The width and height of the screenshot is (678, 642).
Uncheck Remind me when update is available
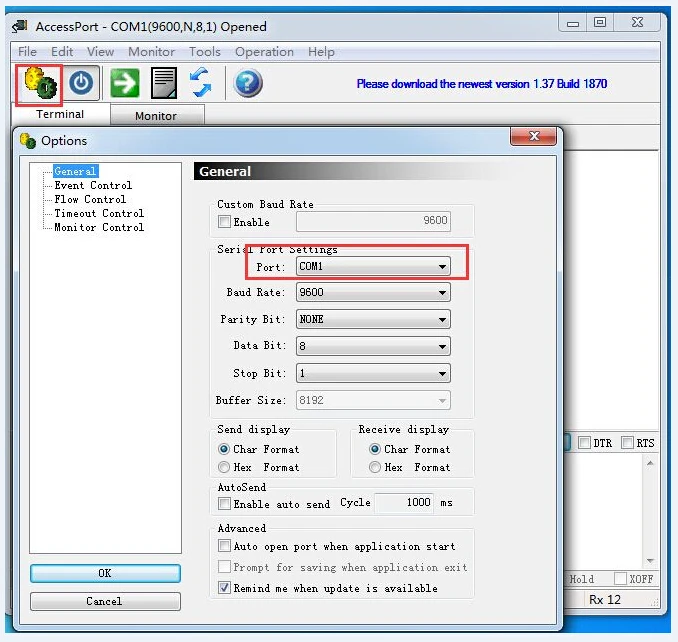tap(225, 589)
